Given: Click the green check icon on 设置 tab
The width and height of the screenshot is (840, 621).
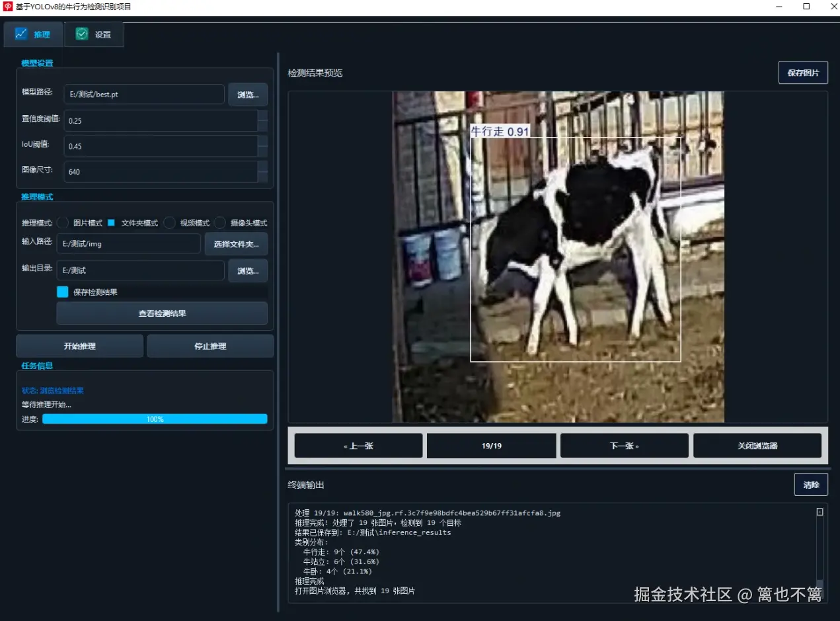Looking at the screenshot, I should pyautogui.click(x=82, y=34).
